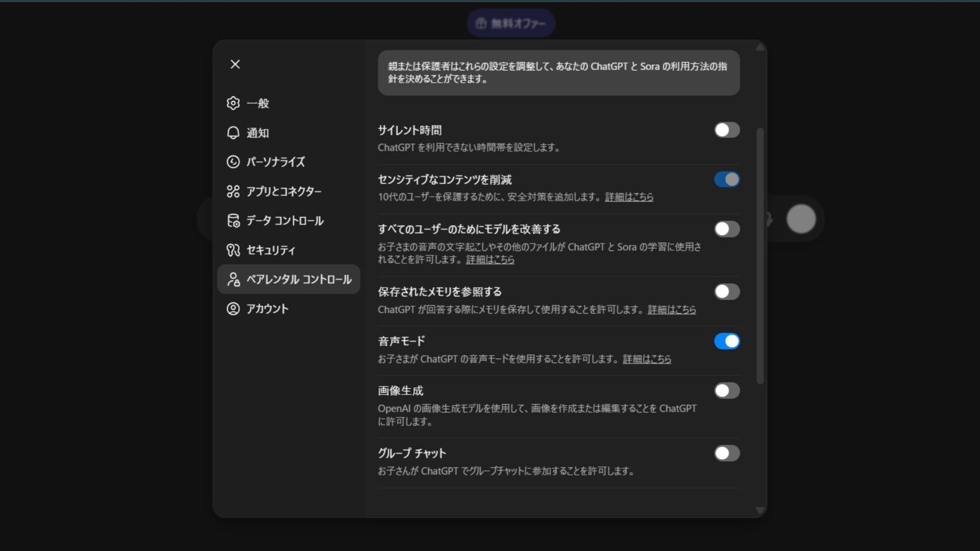Viewport: 980px width, 551px height.
Task: Select the clock icon for パーソナライズ
Action: (x=233, y=162)
